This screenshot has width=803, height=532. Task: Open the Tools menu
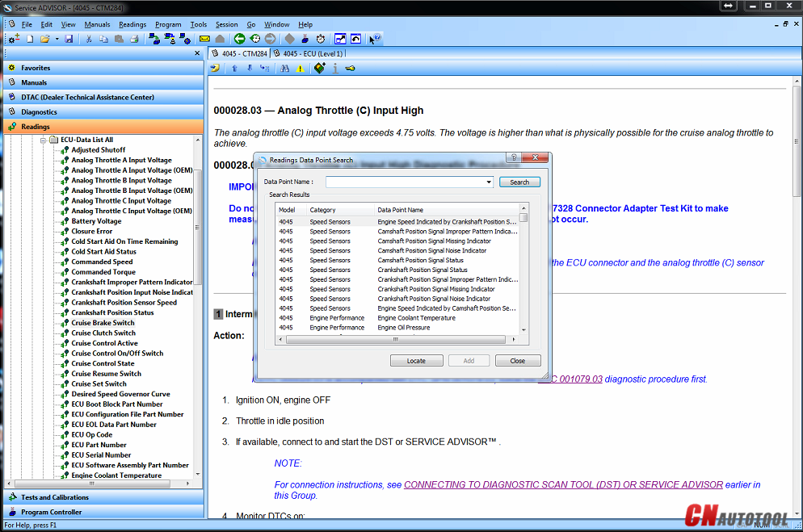199,24
